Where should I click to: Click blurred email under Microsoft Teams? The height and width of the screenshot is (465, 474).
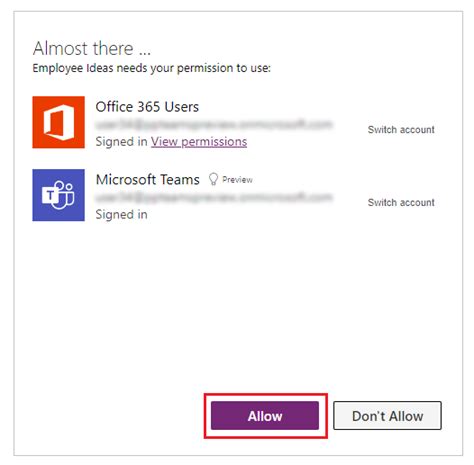pos(214,197)
